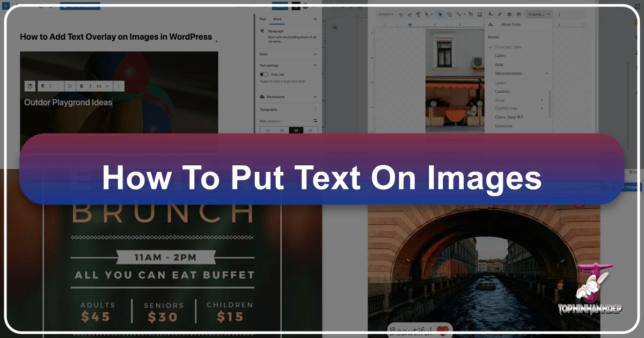Viewport: 644px width, 338px height.
Task: Click the Outdor Playgrond Ideas text
Action: tap(68, 102)
